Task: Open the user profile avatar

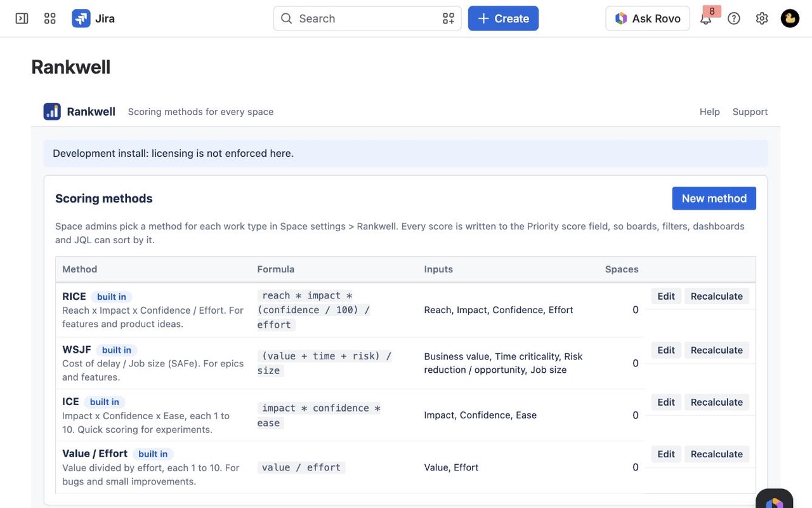Action: coord(790,18)
